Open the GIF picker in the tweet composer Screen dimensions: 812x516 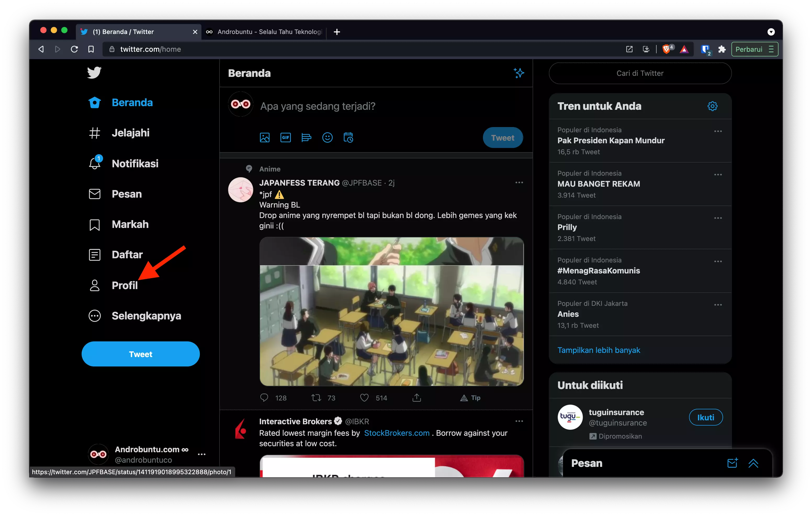[x=285, y=137]
